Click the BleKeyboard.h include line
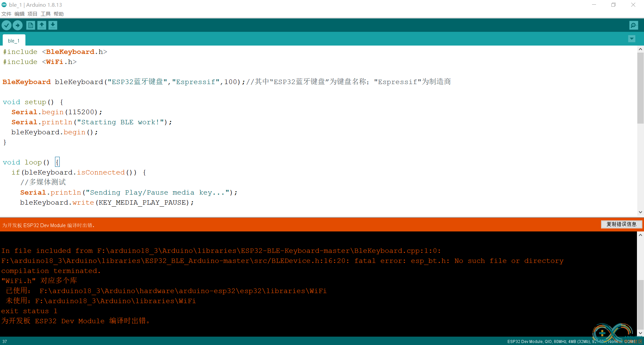The width and height of the screenshot is (644, 345). (55, 52)
